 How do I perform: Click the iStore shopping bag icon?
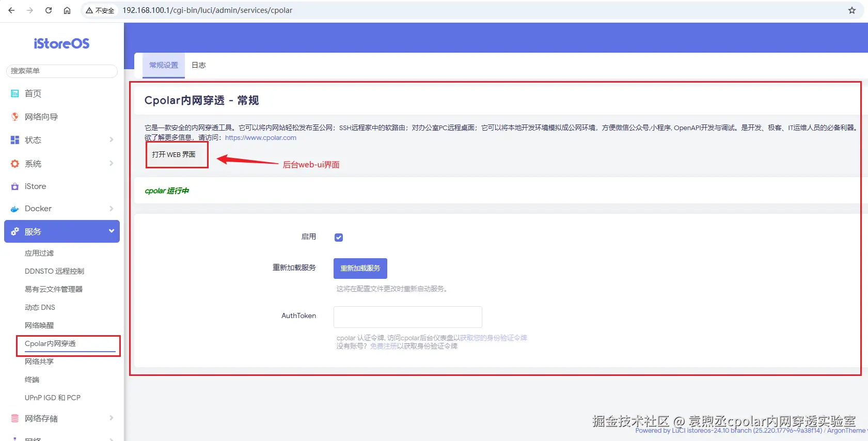[x=15, y=186]
